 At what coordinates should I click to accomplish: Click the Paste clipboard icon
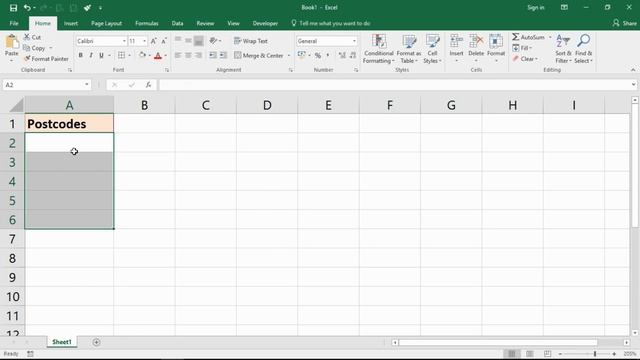coord(11,42)
